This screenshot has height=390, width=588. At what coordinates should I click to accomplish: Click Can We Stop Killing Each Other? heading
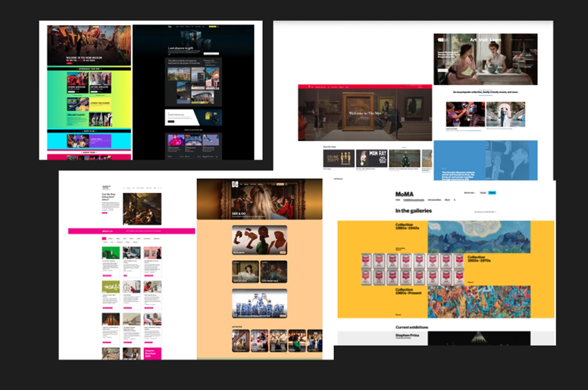coord(108,197)
